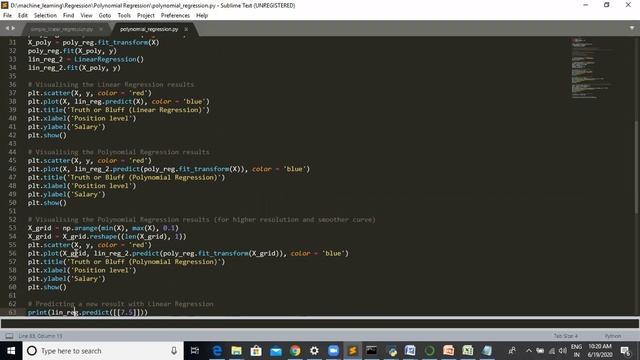Go to previous tab with left arrow
640x360 pixels.
pyautogui.click(x=7, y=29)
